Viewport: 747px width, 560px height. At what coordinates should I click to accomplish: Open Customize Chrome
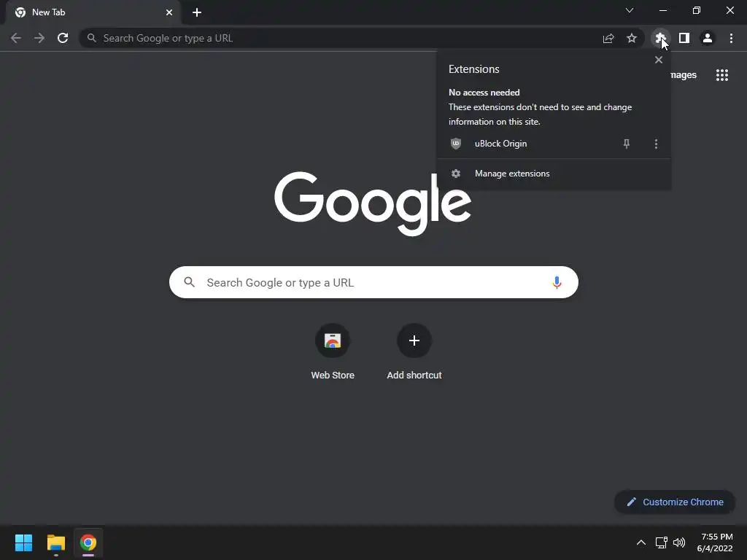click(x=675, y=502)
